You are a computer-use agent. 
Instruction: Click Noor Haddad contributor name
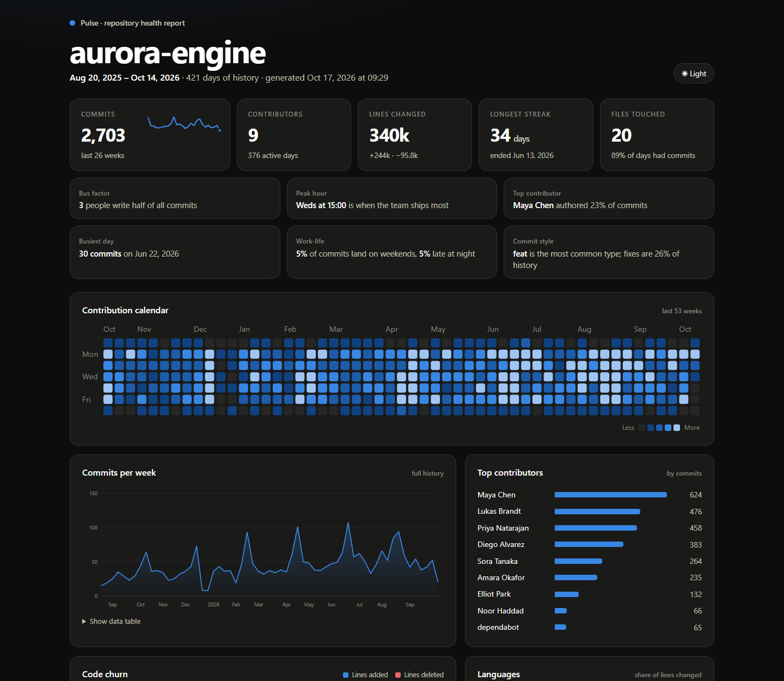500,611
